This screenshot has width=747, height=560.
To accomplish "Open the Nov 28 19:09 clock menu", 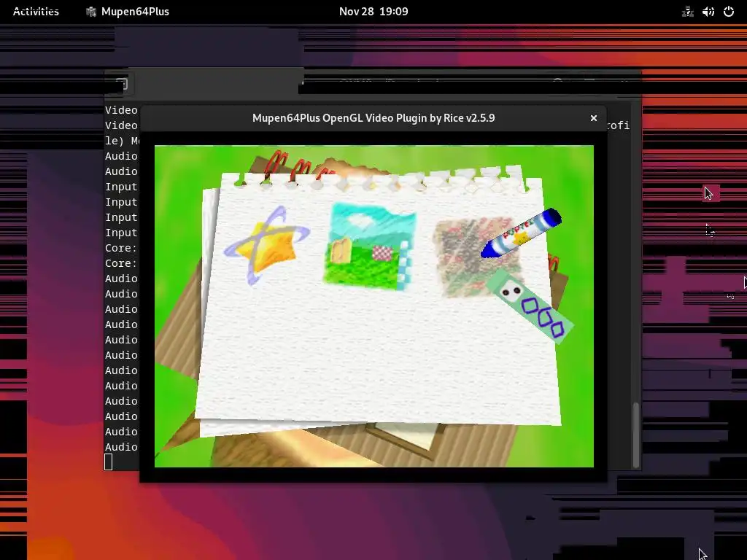I will pos(373,12).
